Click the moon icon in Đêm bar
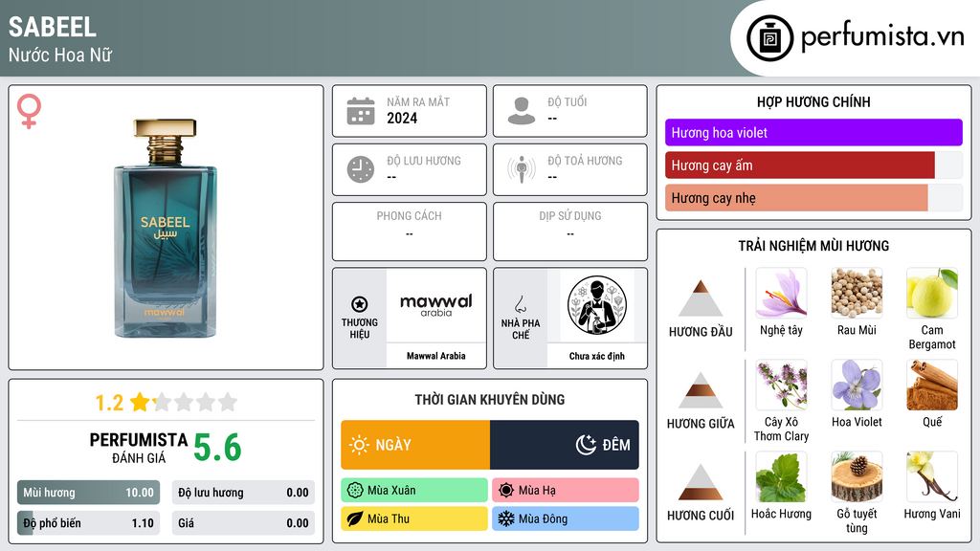Screen dimensions: 980x551 (x=586, y=445)
